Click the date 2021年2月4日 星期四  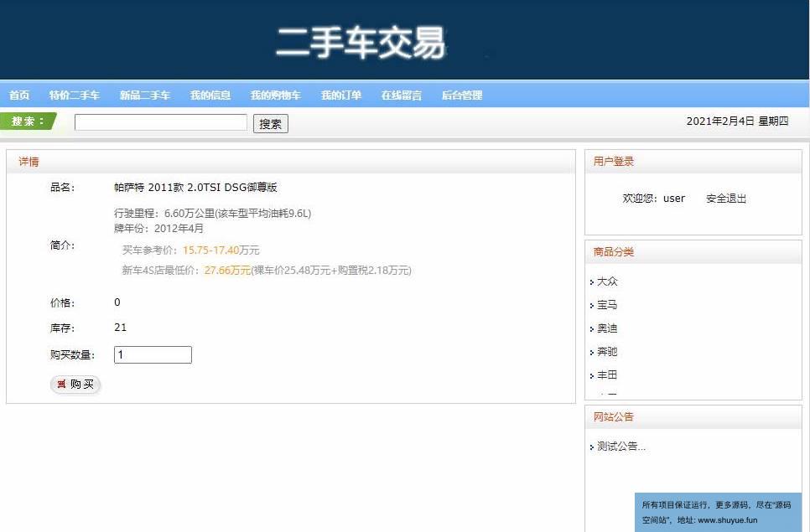coord(737,121)
